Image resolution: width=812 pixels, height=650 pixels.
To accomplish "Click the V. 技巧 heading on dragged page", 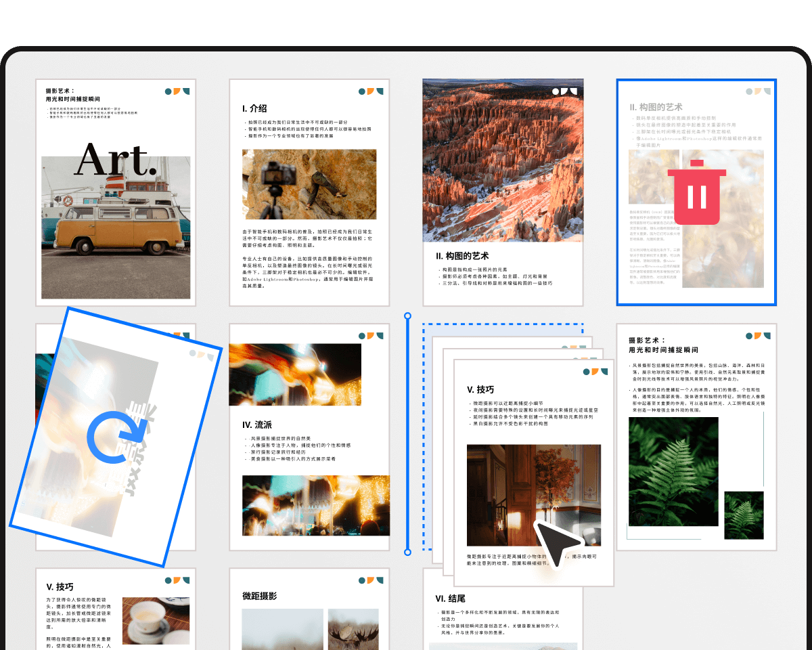I will point(480,389).
